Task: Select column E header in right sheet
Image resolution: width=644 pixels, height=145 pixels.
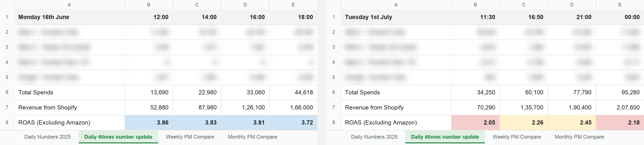Action: [620, 4]
